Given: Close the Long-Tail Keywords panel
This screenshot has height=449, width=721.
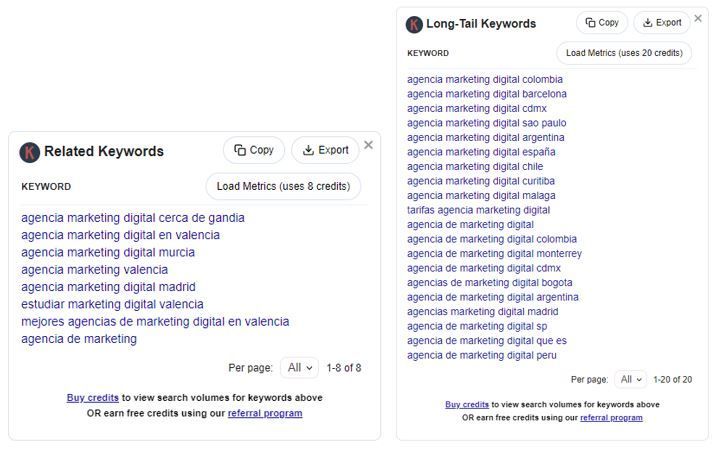Looking at the screenshot, I should pos(698,18).
